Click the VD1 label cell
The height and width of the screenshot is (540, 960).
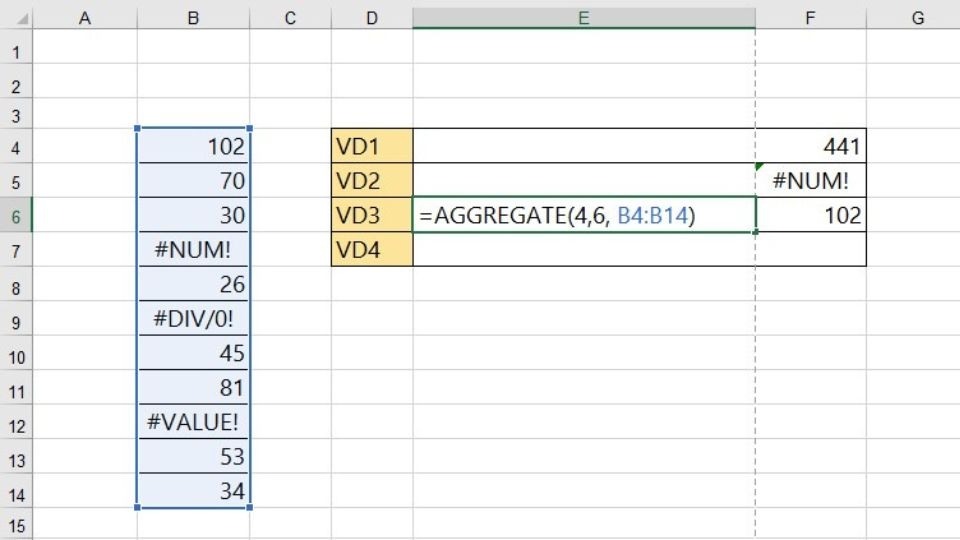coord(372,146)
